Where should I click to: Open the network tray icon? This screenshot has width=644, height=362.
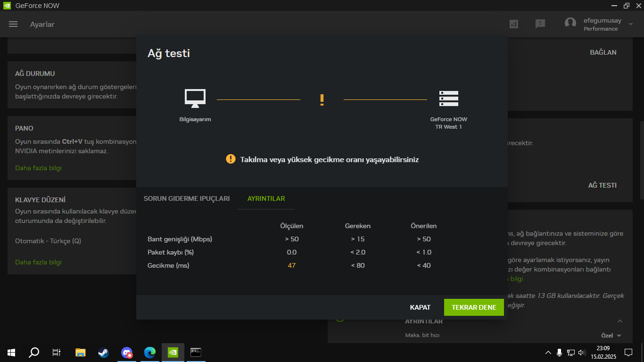(570, 352)
